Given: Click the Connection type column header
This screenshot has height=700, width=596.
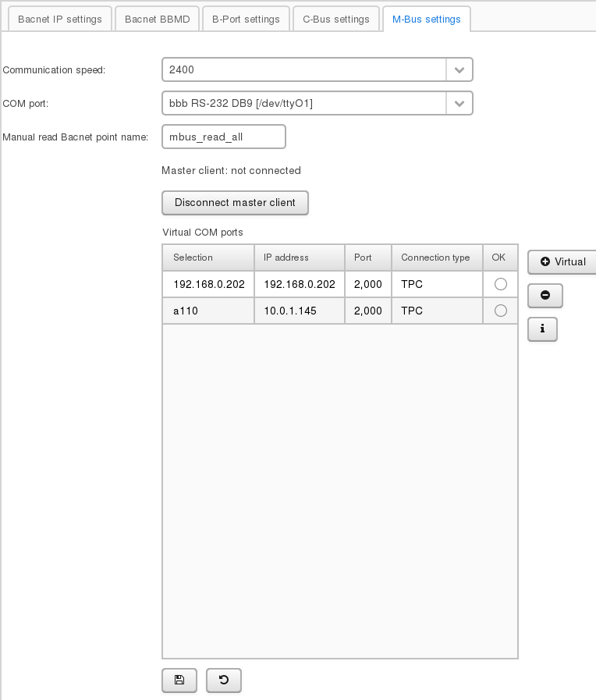Looking at the screenshot, I should point(436,258).
